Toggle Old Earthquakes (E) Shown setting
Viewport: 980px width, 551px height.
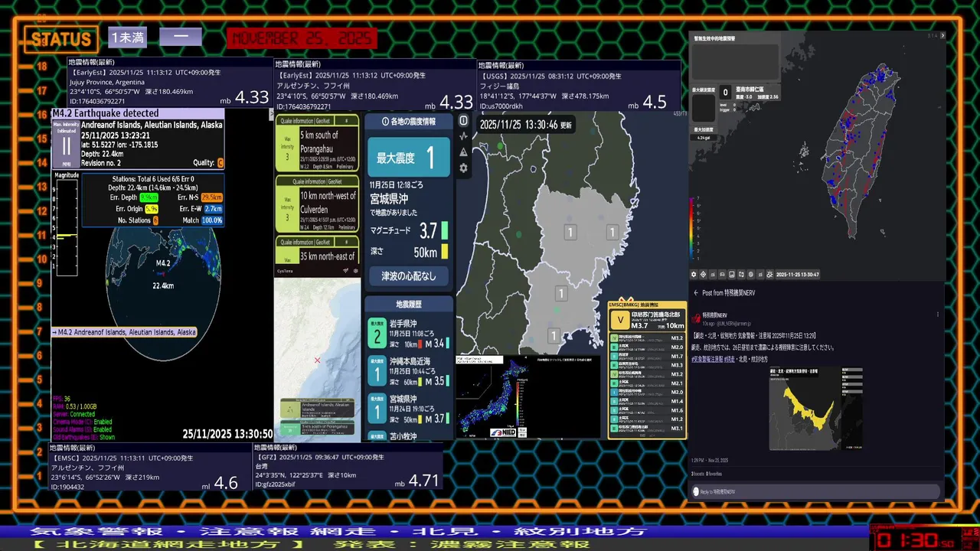83,437
